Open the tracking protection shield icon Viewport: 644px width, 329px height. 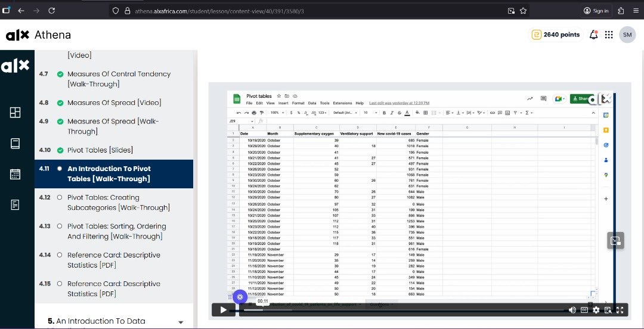116,11
